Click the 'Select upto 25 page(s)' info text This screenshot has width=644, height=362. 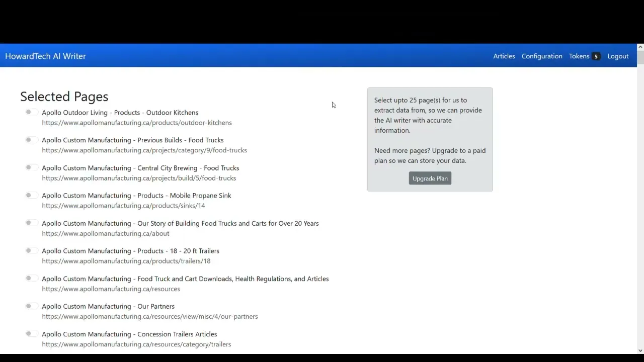tap(428, 115)
